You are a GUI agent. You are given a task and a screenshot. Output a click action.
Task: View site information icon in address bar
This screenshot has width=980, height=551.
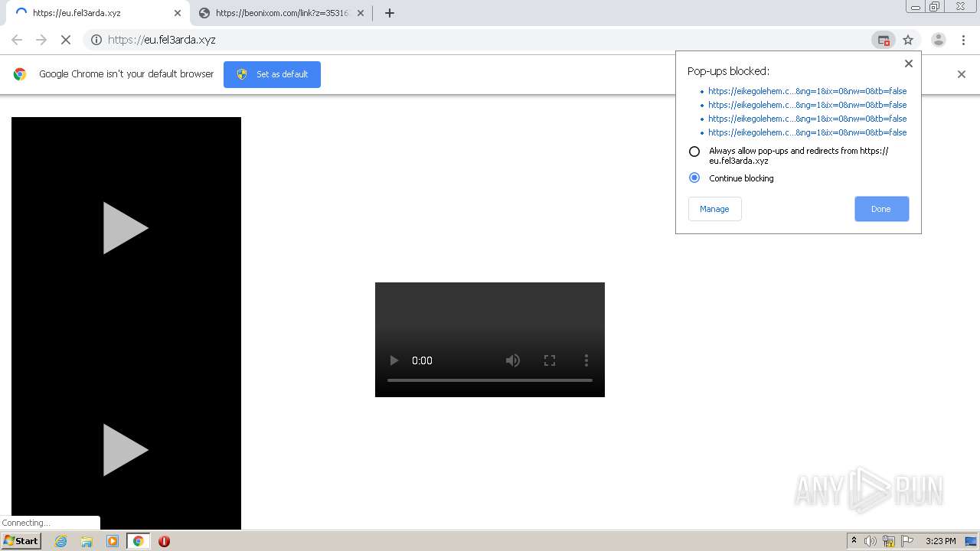(96, 40)
